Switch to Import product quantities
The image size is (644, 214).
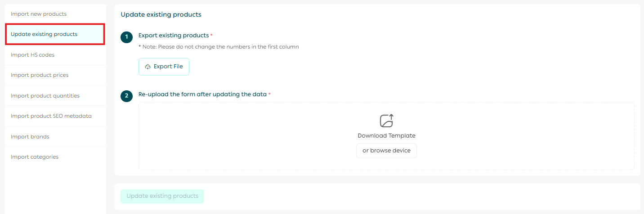pyautogui.click(x=45, y=96)
